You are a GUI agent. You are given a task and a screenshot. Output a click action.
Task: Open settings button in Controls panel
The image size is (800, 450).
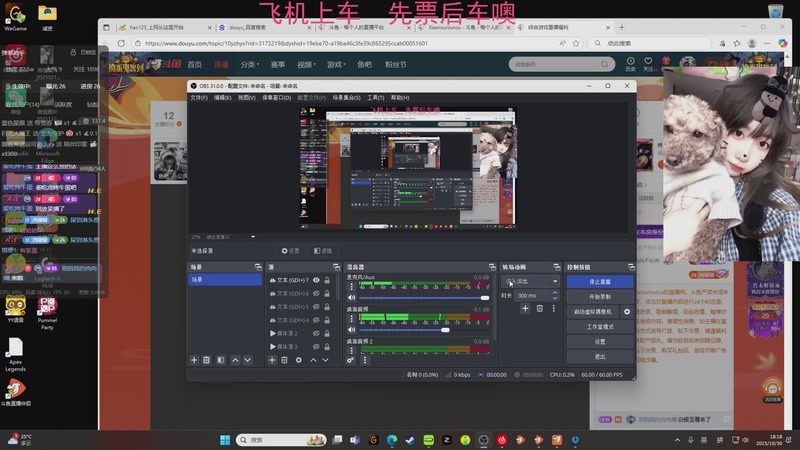[x=600, y=341]
